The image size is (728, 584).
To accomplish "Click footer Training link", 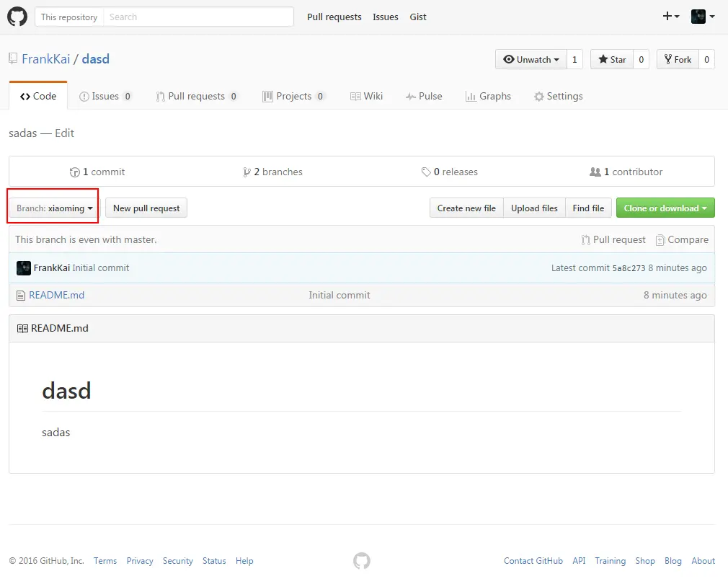I will [x=610, y=561].
